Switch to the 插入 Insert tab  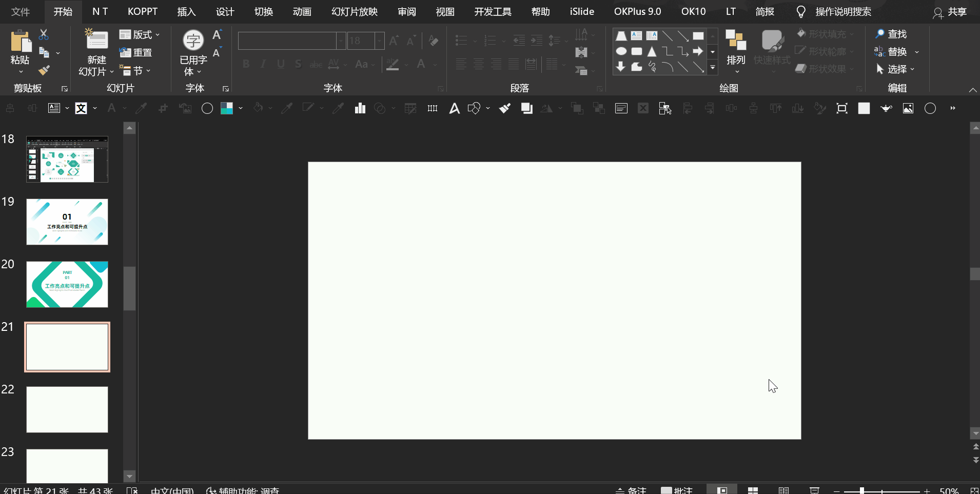pos(186,11)
